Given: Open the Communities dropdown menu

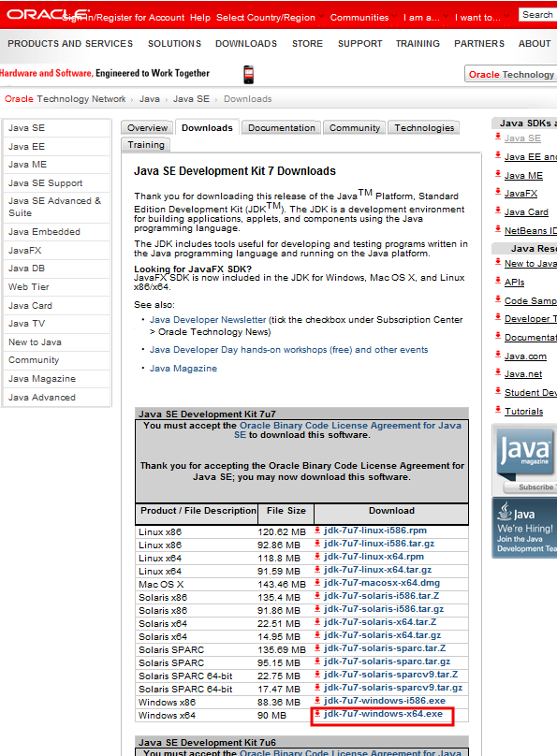Looking at the screenshot, I should (x=363, y=18).
